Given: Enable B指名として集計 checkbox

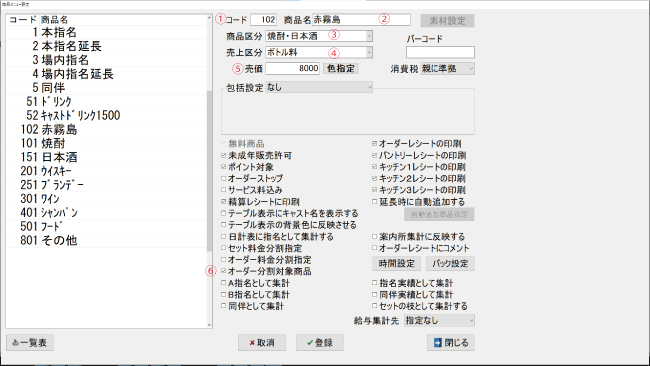Looking at the screenshot, I should coord(223,295).
